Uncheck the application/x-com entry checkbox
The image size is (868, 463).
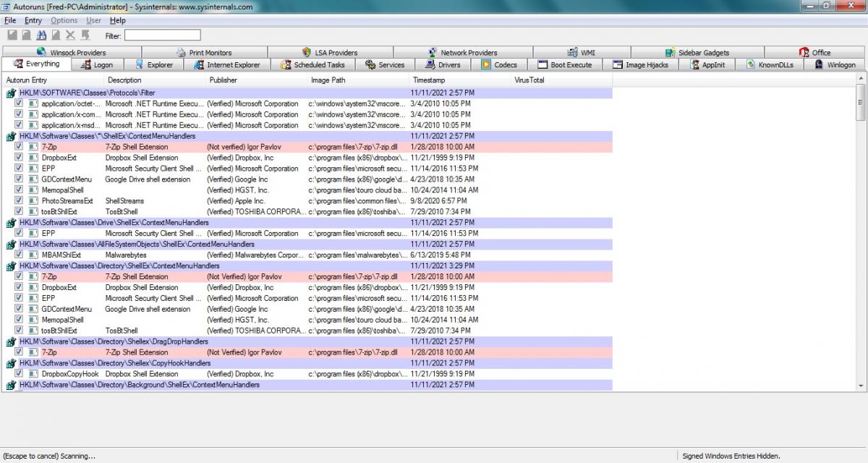point(20,114)
